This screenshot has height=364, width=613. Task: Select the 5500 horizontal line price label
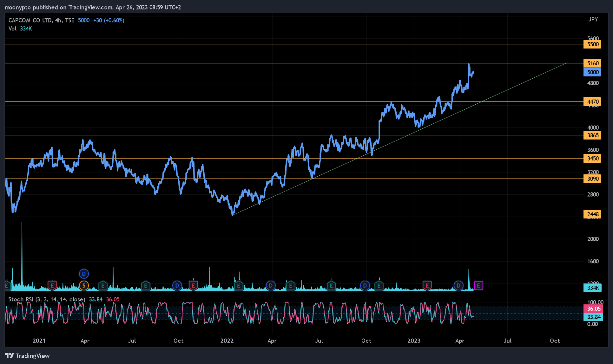592,44
